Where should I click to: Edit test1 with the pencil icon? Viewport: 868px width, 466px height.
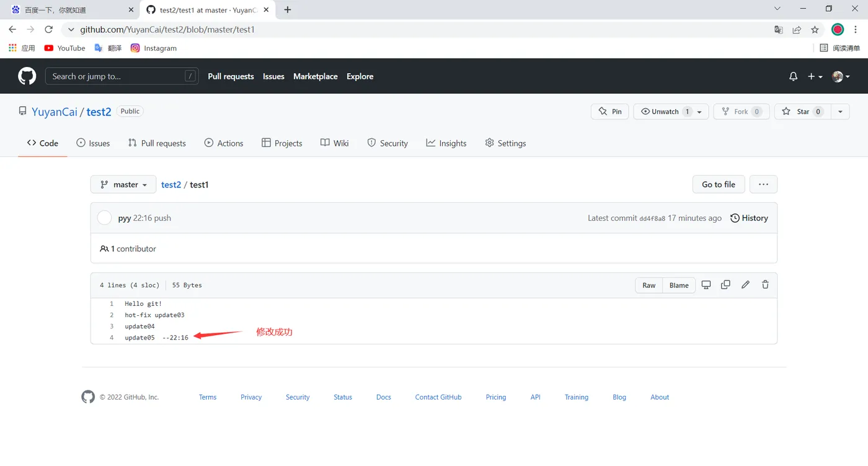click(x=745, y=285)
